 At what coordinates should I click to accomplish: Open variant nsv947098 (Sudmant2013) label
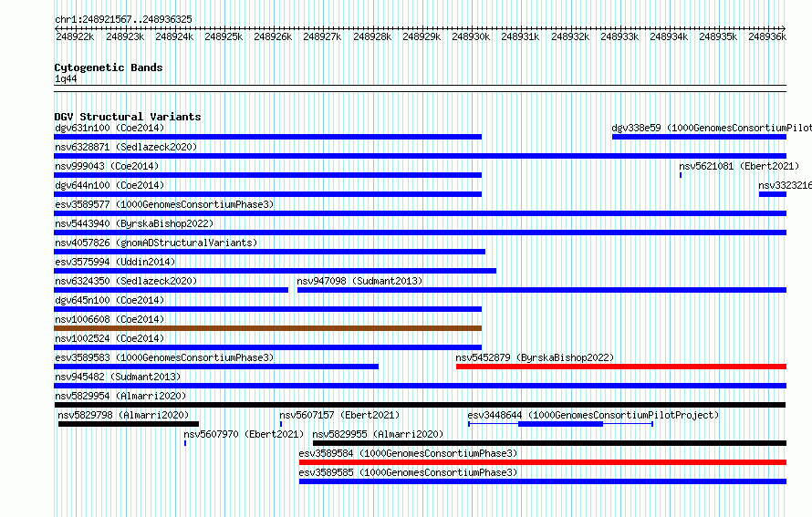point(359,281)
